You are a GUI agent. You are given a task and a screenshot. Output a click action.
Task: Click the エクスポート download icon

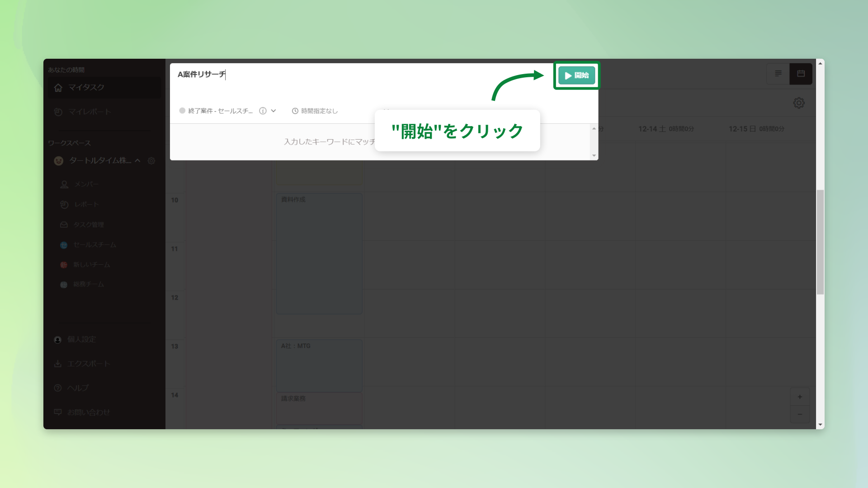point(58,363)
